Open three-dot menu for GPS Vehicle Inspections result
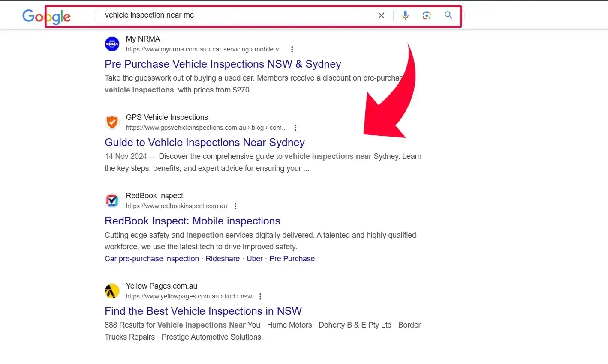The image size is (608, 364). pyautogui.click(x=295, y=128)
